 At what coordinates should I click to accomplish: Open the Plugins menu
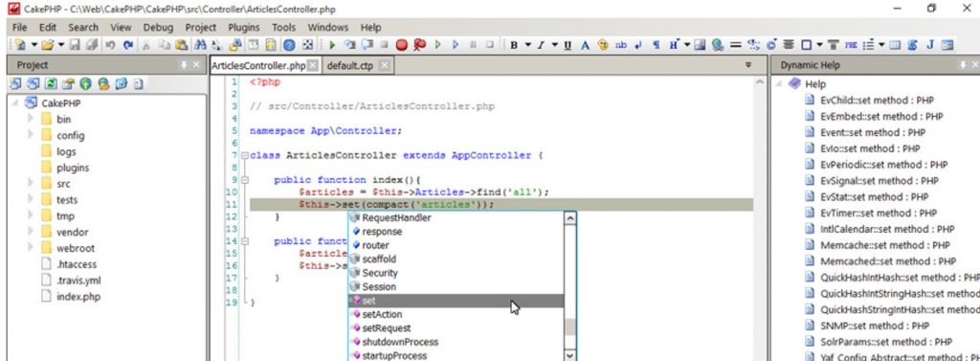point(244,28)
